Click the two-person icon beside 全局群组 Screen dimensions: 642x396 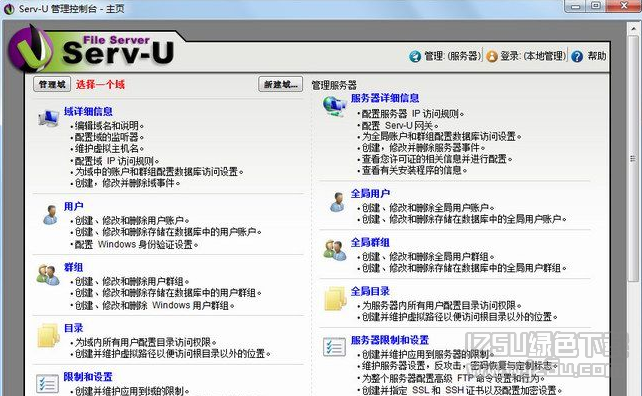tap(335, 250)
